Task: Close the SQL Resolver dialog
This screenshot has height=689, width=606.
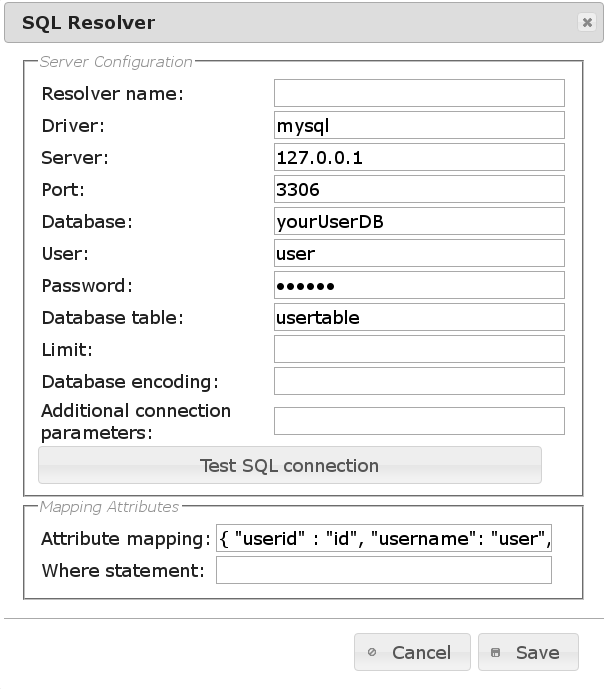Action: tap(586, 22)
